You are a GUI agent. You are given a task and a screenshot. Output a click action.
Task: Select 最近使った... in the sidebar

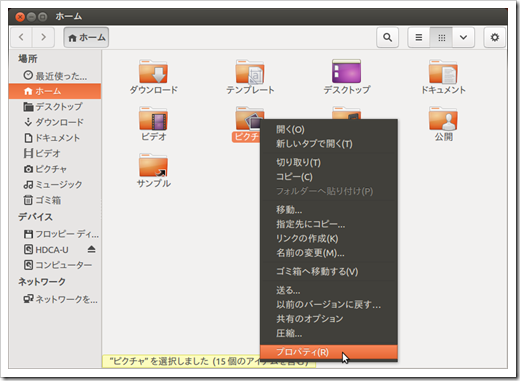point(55,76)
